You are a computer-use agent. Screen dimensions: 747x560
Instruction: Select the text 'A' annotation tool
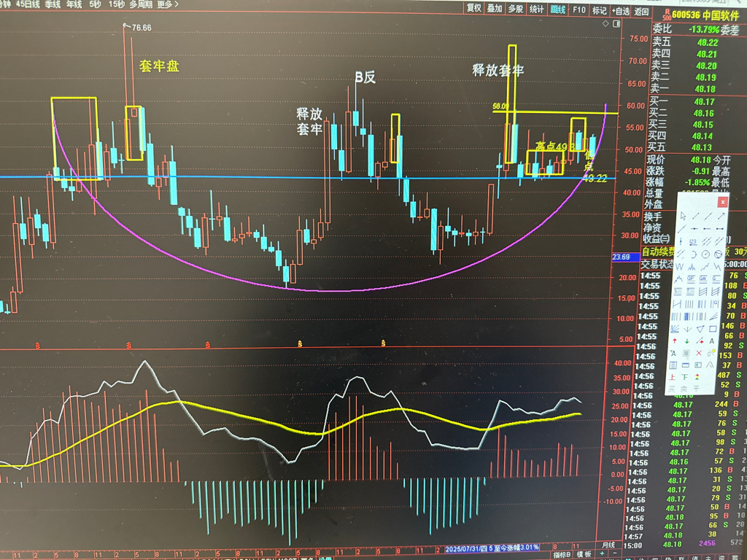pyautogui.click(x=712, y=341)
